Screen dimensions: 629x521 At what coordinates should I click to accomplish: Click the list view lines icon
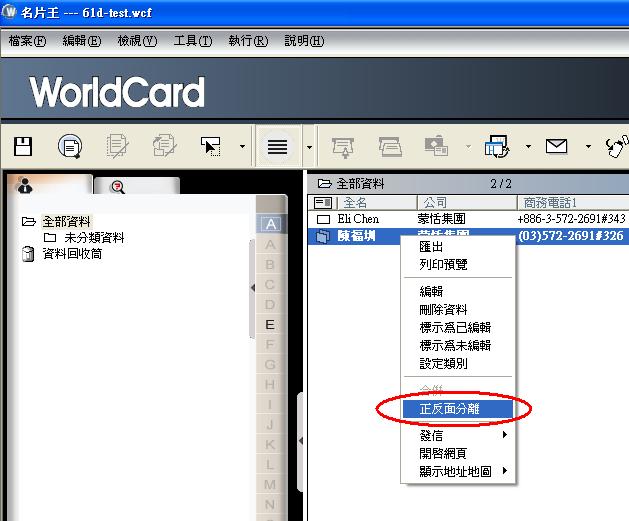point(278,147)
